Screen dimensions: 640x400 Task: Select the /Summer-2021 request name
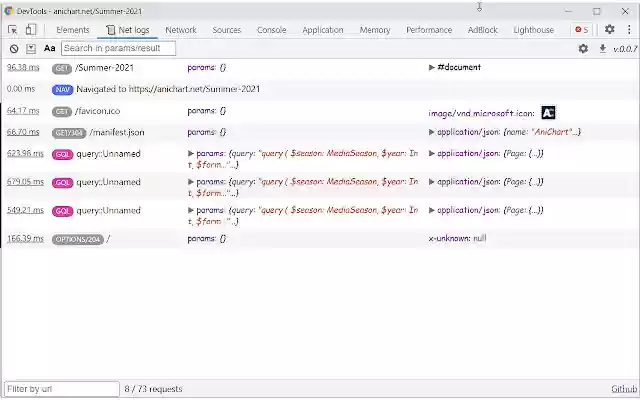(x=104, y=68)
